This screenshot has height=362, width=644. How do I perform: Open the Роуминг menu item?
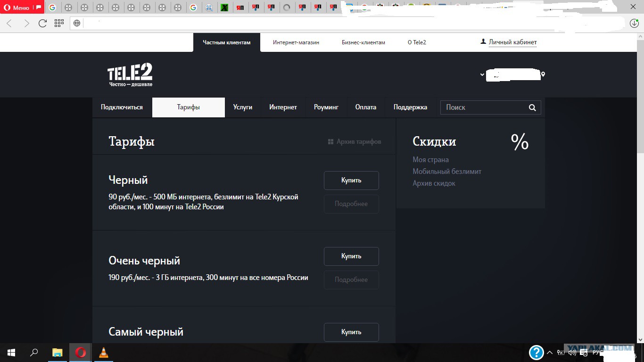(x=326, y=107)
